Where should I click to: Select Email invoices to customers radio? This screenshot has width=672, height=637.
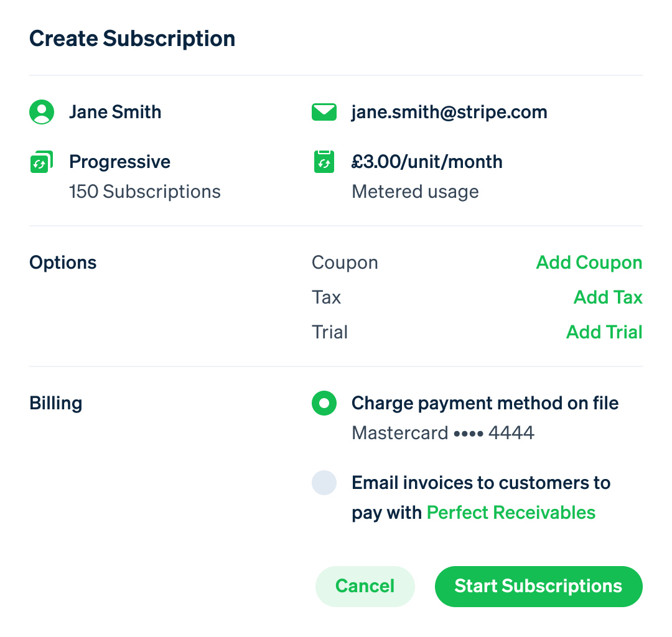tap(324, 483)
